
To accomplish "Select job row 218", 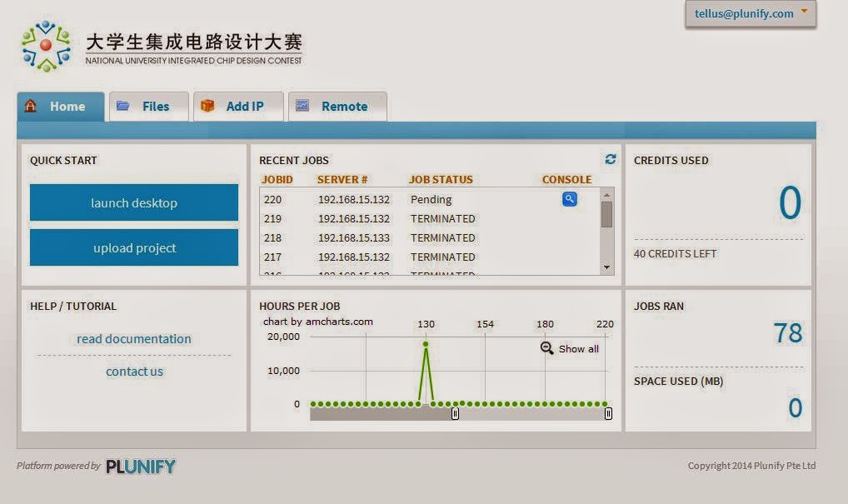I will pos(429,237).
